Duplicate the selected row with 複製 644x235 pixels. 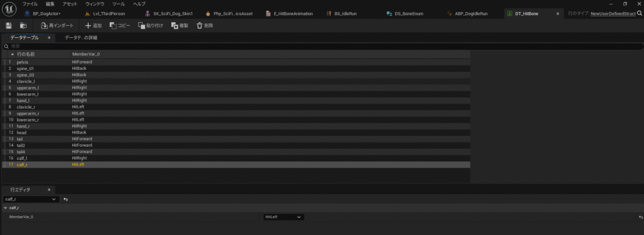pos(179,26)
